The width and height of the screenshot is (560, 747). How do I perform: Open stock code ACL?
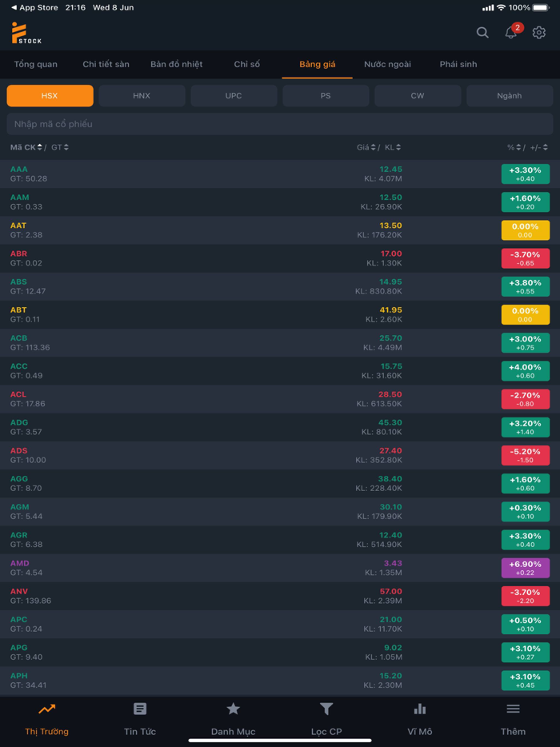[x=18, y=394]
